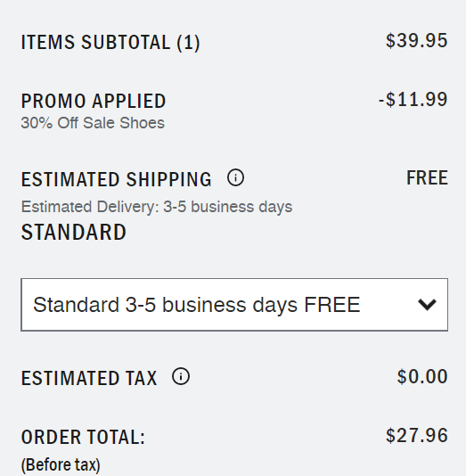Image resolution: width=466 pixels, height=476 pixels.
Task: Click the (Before tax) note
Action: coord(61,464)
